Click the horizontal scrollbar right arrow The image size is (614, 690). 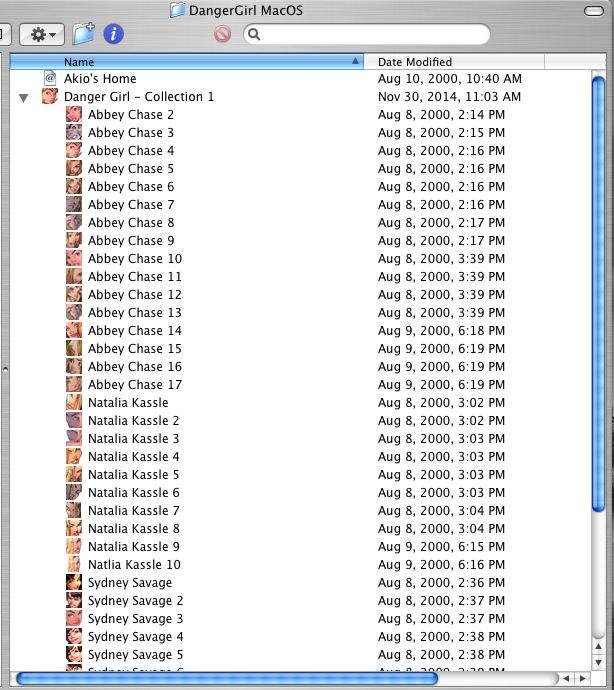click(x=582, y=679)
